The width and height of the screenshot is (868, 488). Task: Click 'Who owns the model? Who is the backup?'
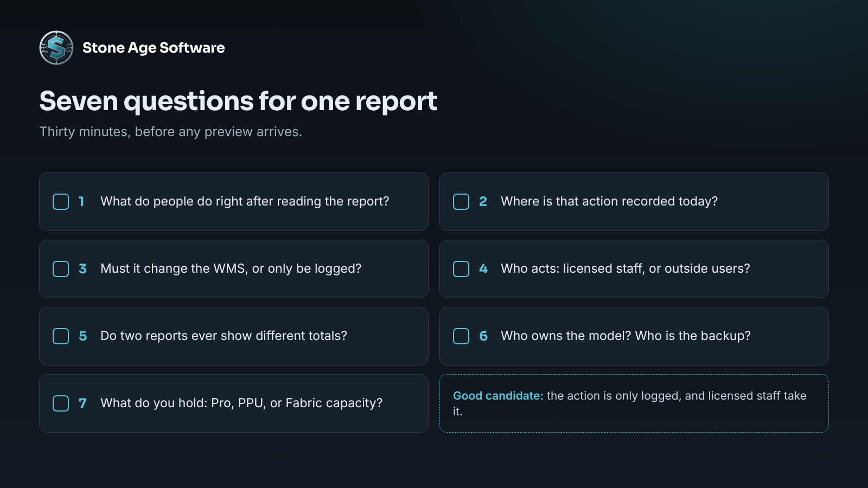click(626, 336)
